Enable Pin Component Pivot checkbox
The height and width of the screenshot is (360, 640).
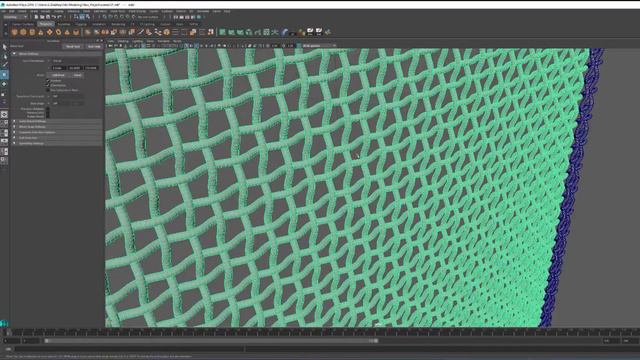[x=48, y=90]
